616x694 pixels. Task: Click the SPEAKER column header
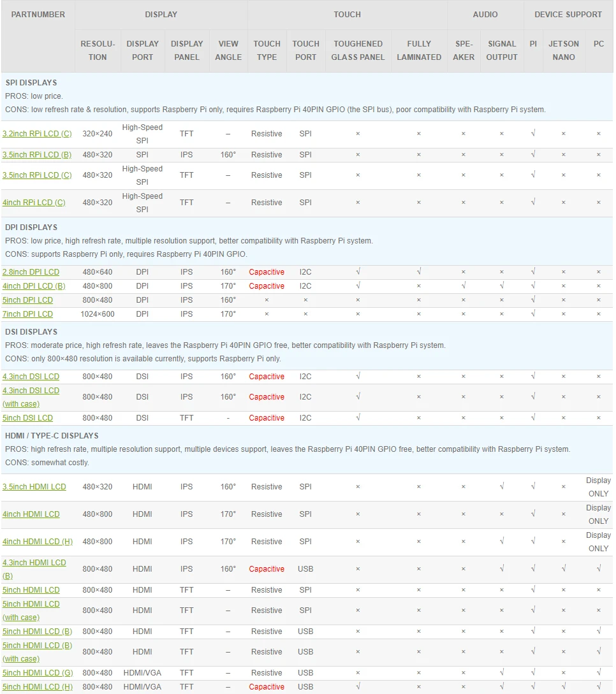(464, 50)
